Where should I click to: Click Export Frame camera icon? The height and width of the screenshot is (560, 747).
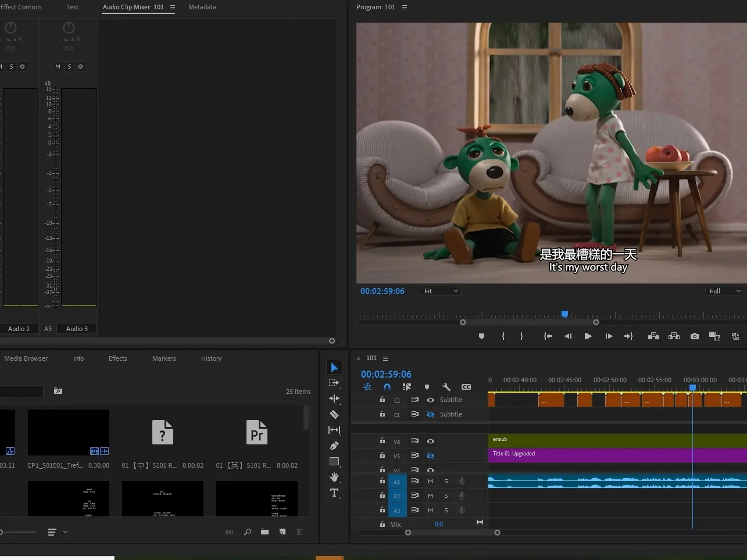pyautogui.click(x=694, y=336)
